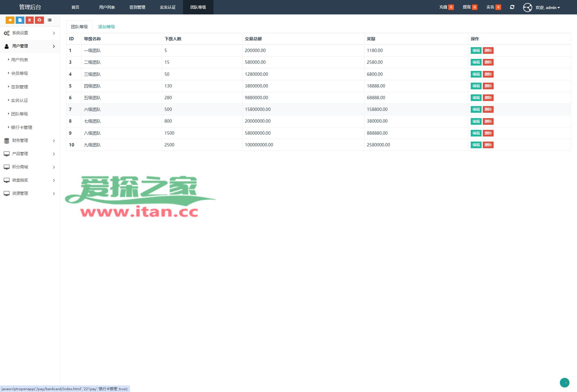Click the red trash can icon
This screenshot has height=392, width=577.
tap(29, 20)
